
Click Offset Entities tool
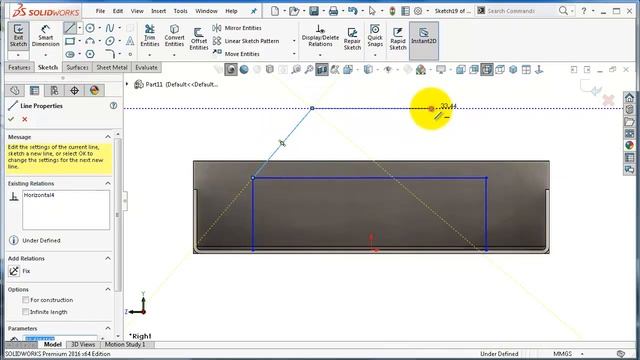pos(199,39)
